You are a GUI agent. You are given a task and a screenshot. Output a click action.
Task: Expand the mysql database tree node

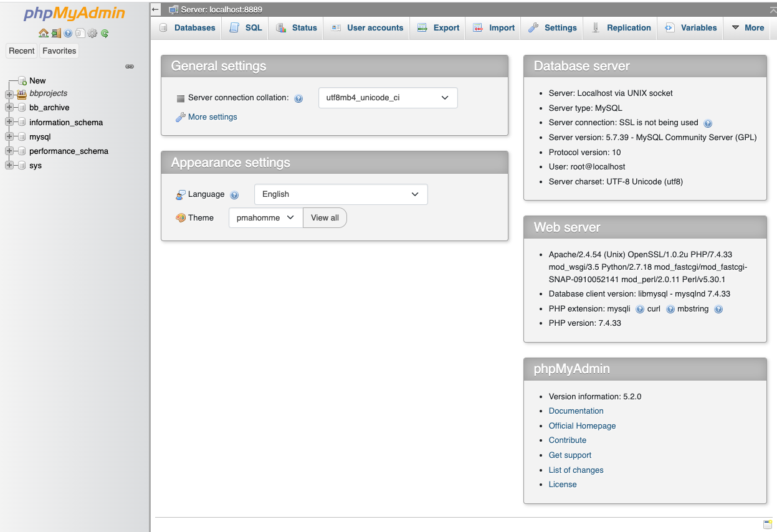click(x=9, y=136)
